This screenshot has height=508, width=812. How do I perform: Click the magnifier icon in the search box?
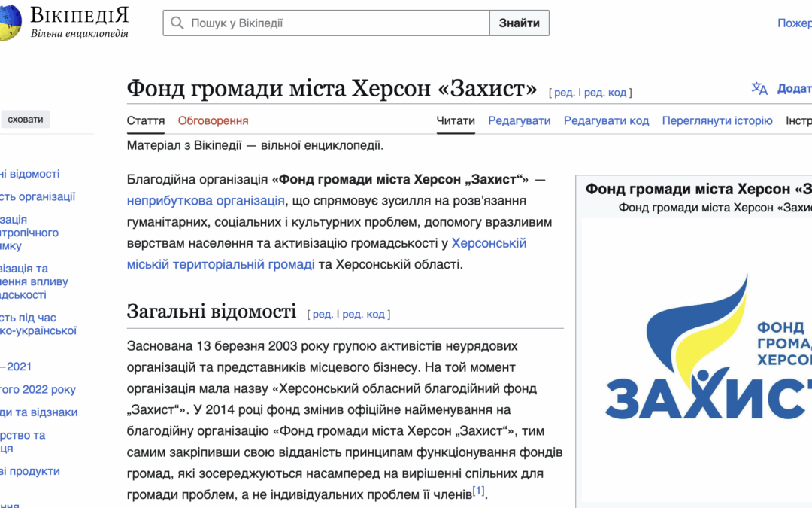(x=177, y=23)
